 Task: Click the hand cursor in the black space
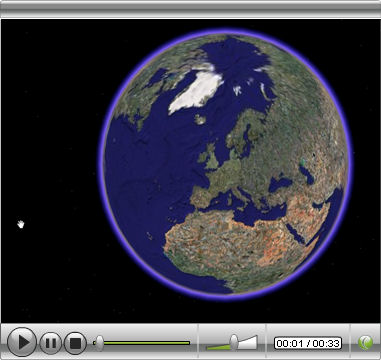(x=21, y=224)
